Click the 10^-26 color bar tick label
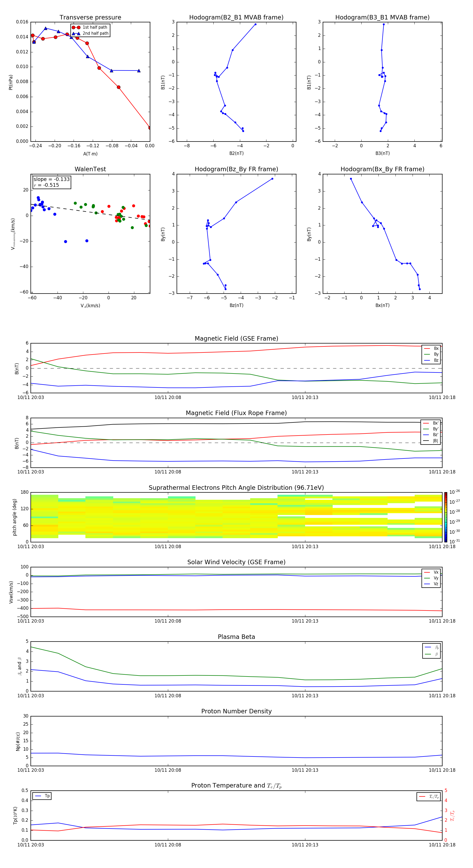The width and height of the screenshot is (473, 868). coord(455,492)
